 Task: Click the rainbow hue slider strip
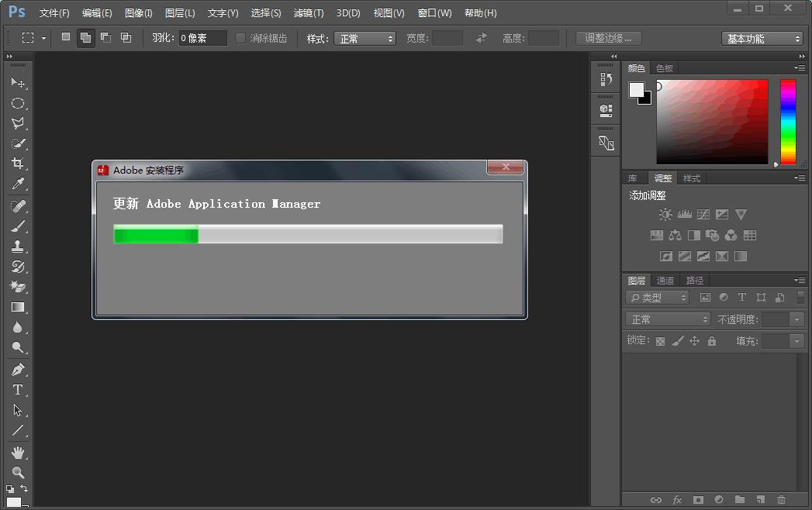coord(788,122)
